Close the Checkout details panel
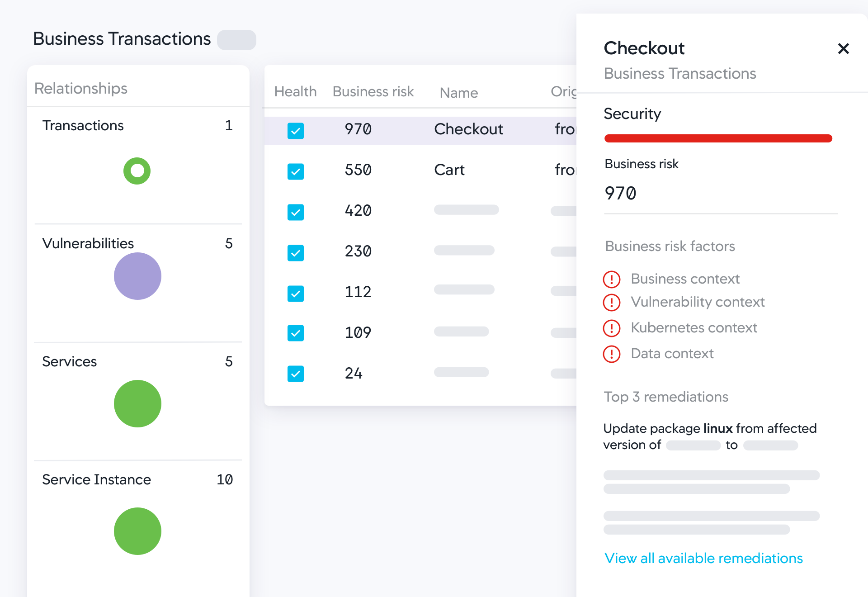The height and width of the screenshot is (597, 868). pyautogui.click(x=843, y=48)
